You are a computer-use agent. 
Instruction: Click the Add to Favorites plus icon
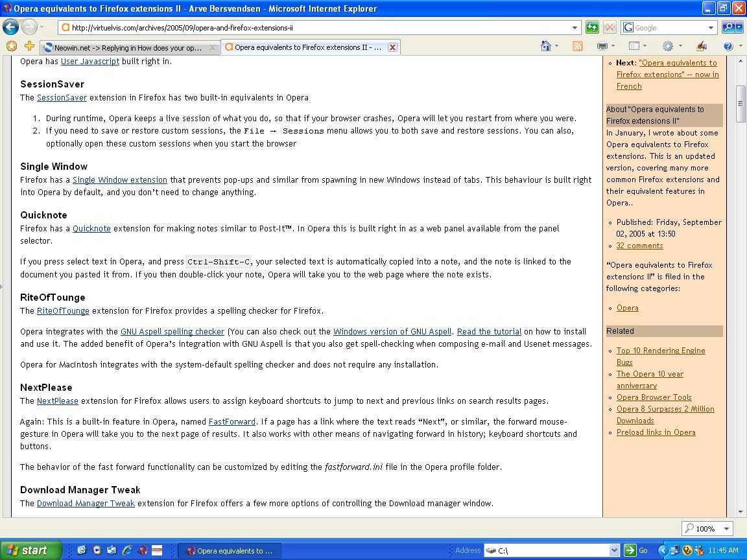(30, 46)
